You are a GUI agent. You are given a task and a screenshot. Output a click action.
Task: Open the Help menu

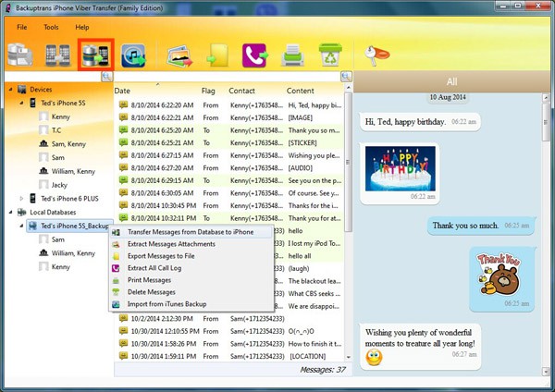(x=81, y=27)
